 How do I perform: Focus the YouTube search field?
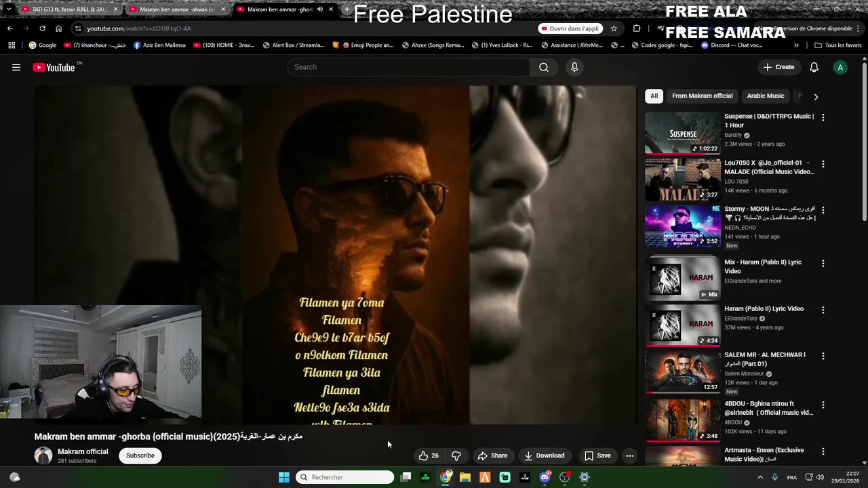click(409, 67)
